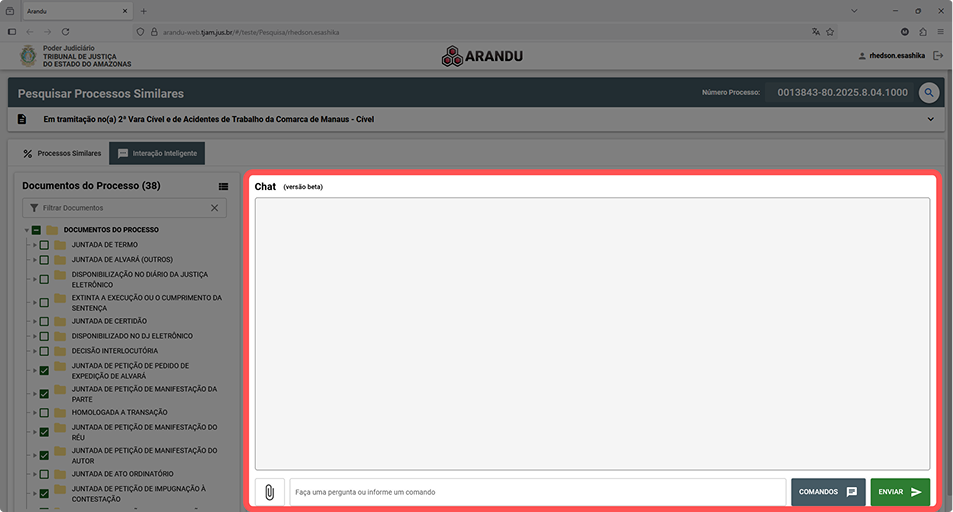Collapse the DOCUMENTOS DO PROCESSO tree root
The width and height of the screenshot is (953, 512).
(x=25, y=230)
